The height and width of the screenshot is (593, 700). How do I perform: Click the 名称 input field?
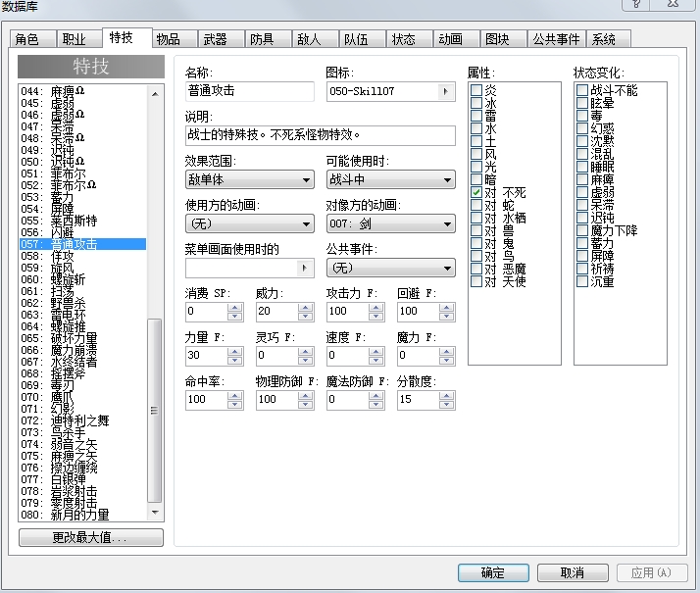click(x=250, y=91)
